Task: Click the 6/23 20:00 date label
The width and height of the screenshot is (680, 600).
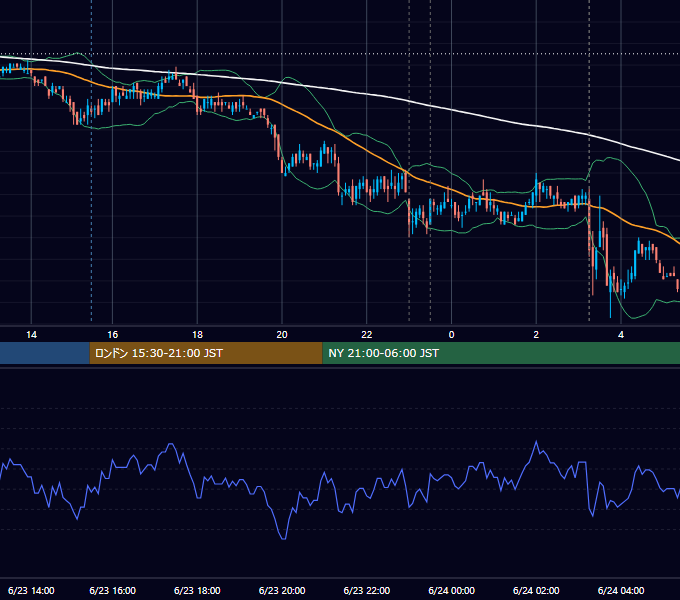Action: [x=282, y=590]
